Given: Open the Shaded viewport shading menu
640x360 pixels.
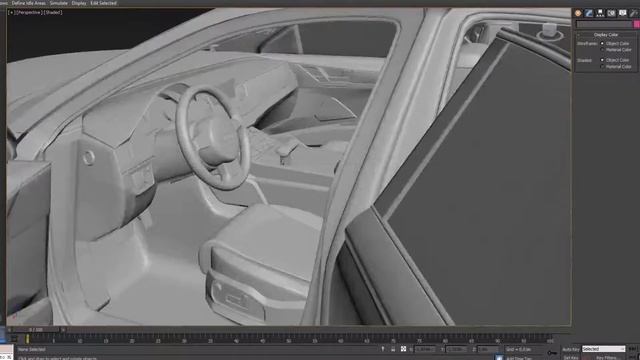Looking at the screenshot, I should 53,13.
